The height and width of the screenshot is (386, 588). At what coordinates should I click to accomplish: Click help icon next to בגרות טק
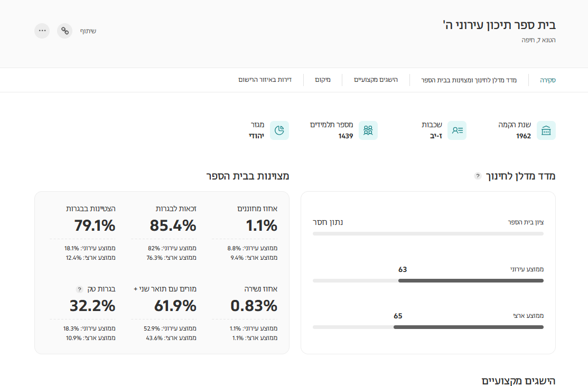pyautogui.click(x=80, y=289)
